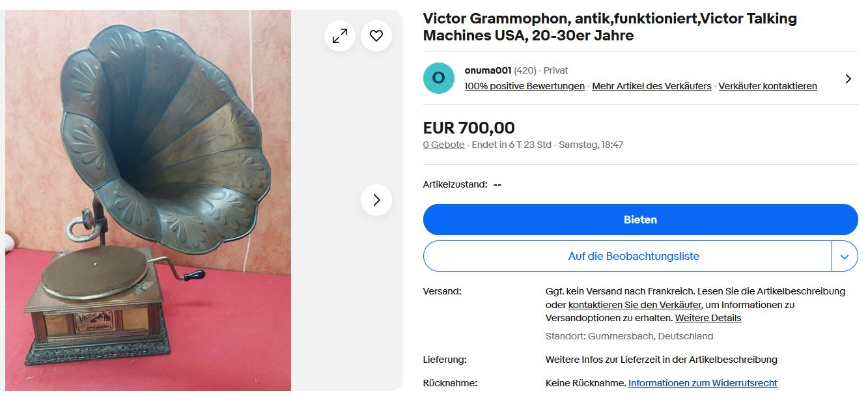This screenshot has height=398, width=868.
Task: Open Informationen zum Widerrufsrecht link
Action: coord(703,383)
